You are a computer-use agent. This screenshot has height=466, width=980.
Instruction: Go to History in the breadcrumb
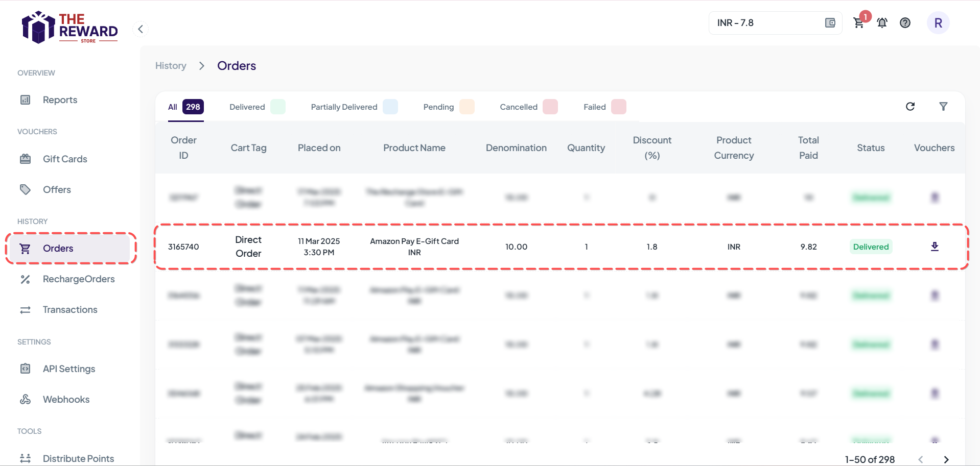coord(171,66)
